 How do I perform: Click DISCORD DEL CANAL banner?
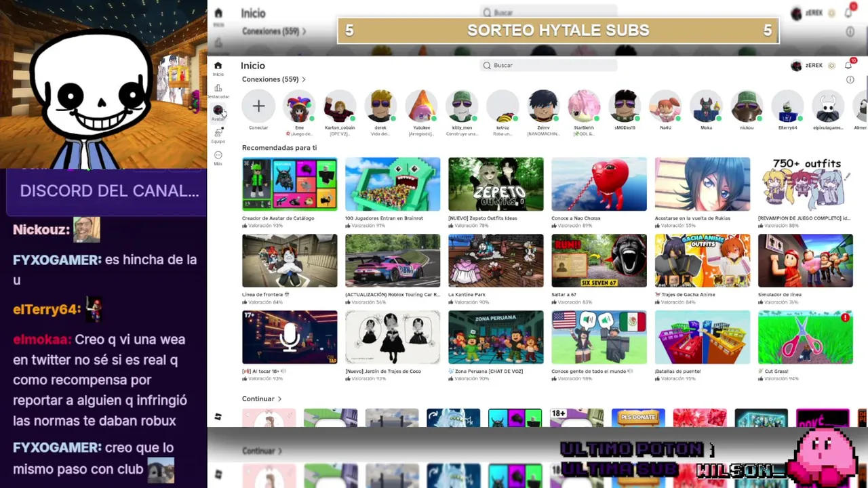pyautogui.click(x=107, y=191)
